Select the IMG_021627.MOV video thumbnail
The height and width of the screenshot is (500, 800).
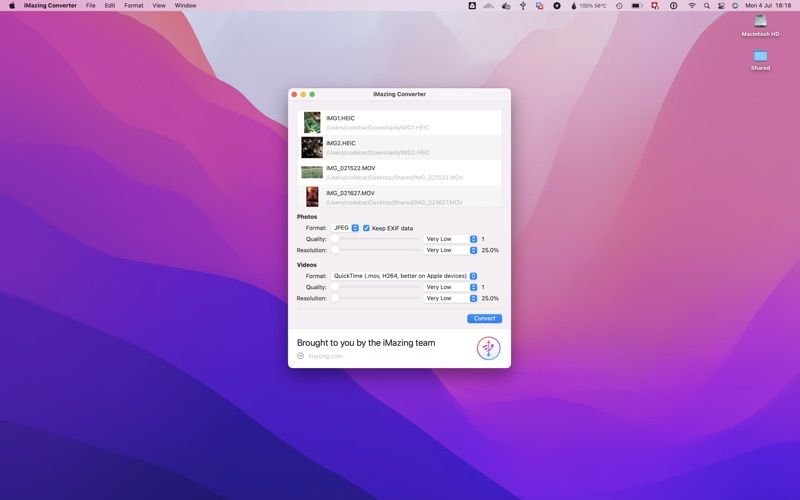[312, 197]
